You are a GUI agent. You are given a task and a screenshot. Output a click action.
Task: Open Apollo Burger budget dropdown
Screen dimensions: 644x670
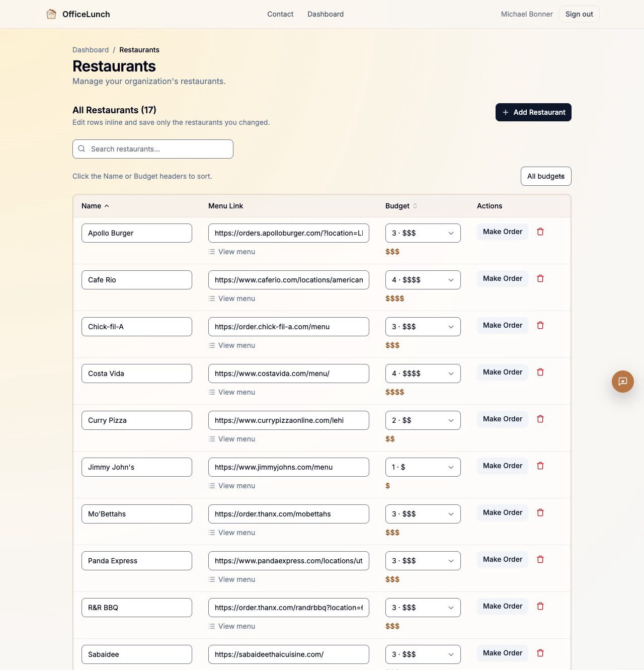click(x=423, y=233)
